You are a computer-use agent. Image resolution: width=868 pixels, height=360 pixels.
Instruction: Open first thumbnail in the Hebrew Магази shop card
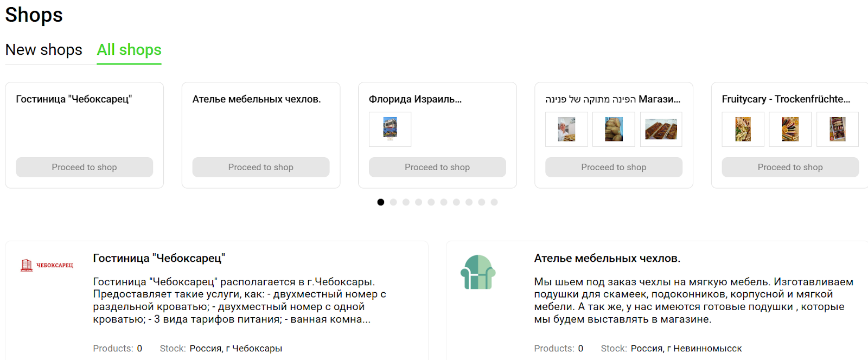pyautogui.click(x=566, y=129)
